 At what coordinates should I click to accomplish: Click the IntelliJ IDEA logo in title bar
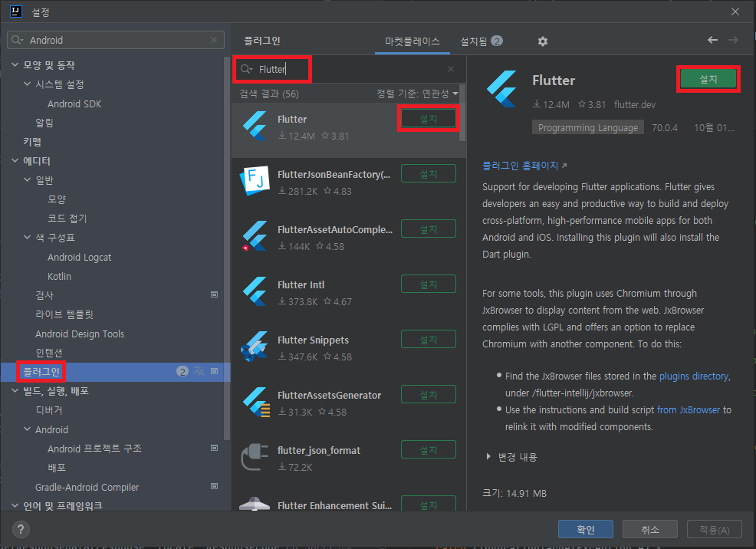16,12
